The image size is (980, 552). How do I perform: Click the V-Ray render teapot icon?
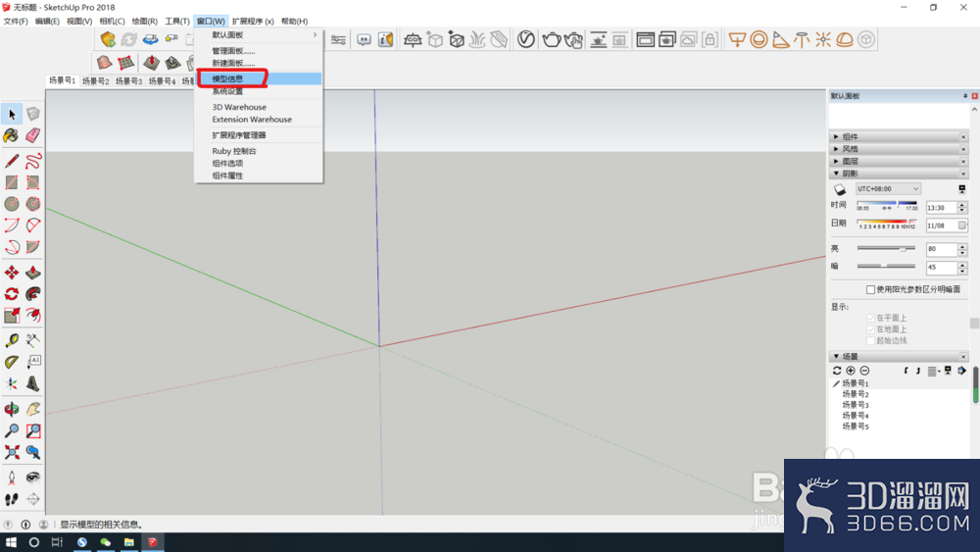pos(551,39)
